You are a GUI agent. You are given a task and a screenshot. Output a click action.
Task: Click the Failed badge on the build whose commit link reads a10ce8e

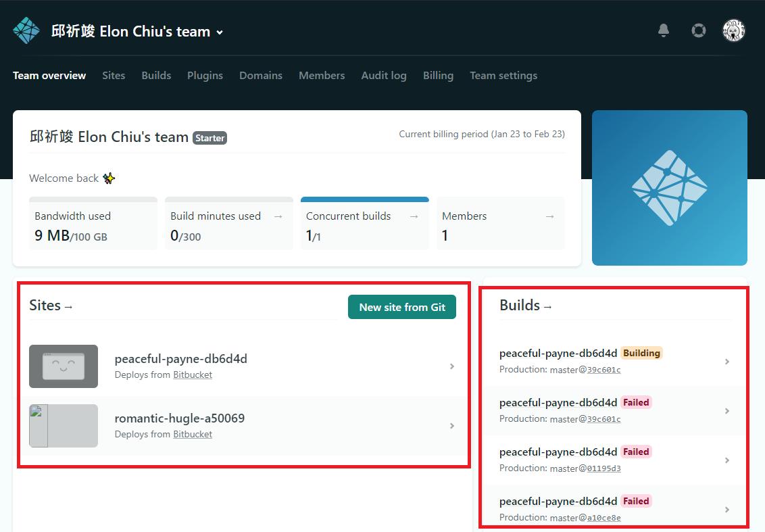click(x=636, y=502)
